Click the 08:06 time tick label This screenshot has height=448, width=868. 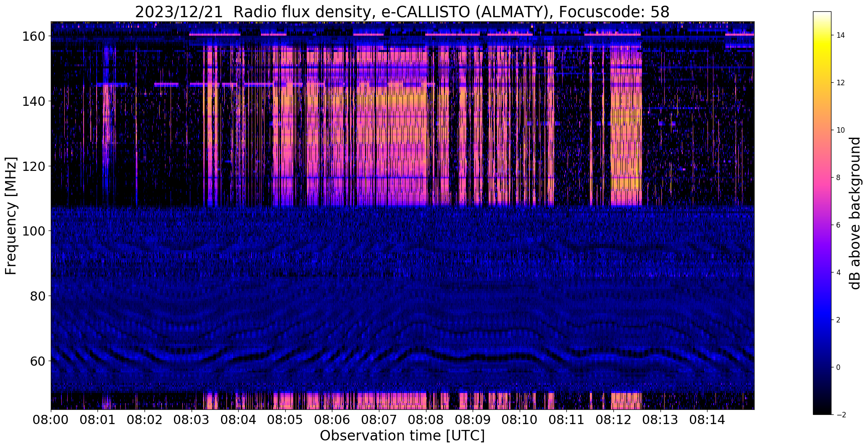[x=332, y=419]
